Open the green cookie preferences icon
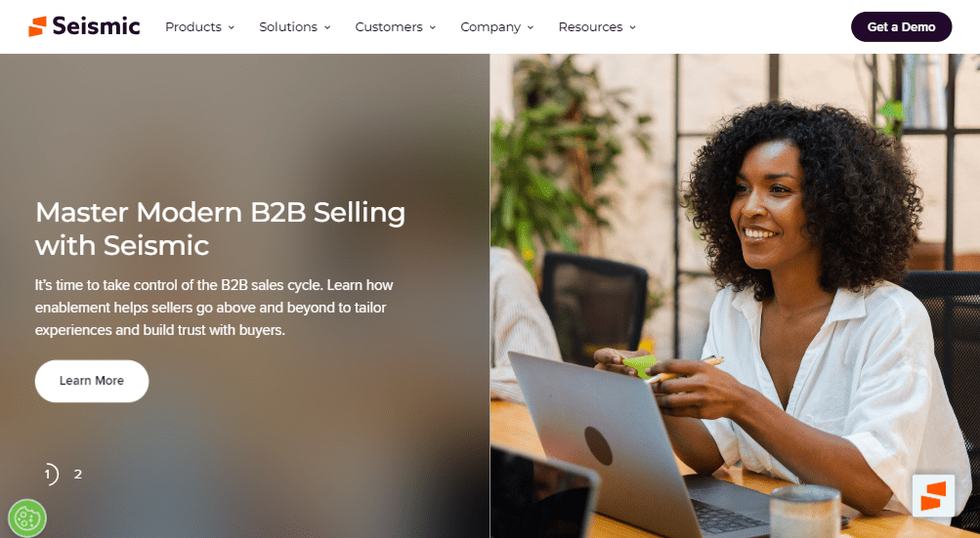The image size is (980, 538). tap(27, 518)
